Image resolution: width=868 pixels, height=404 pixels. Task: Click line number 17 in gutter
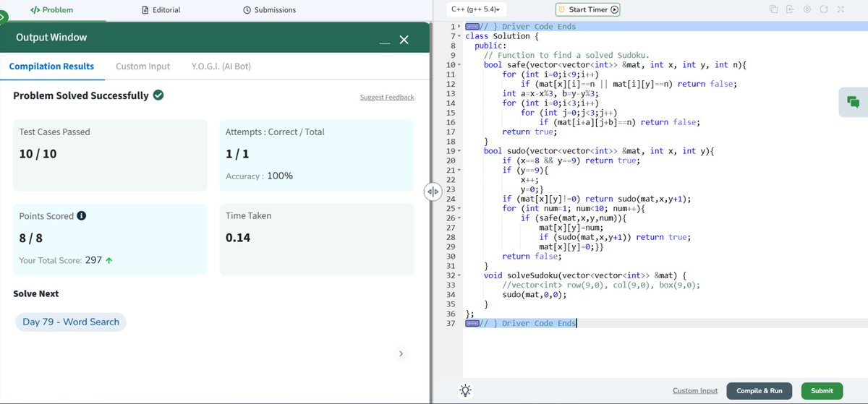tap(451, 132)
